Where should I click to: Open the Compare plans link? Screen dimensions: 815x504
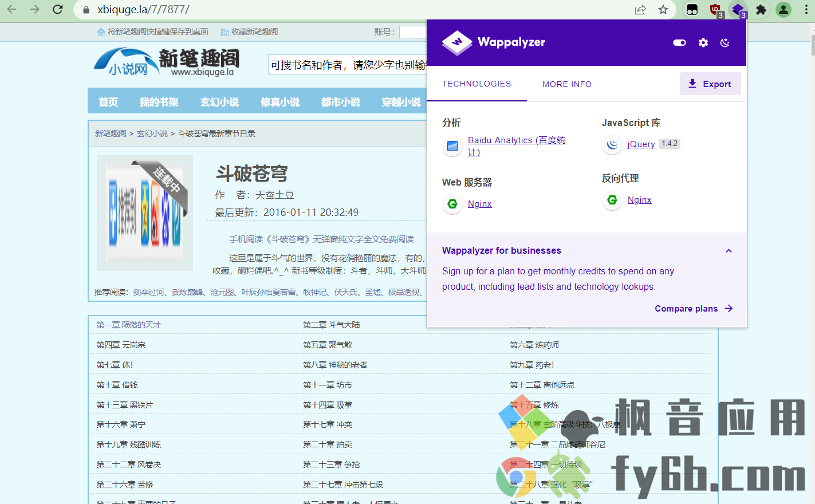(x=694, y=309)
